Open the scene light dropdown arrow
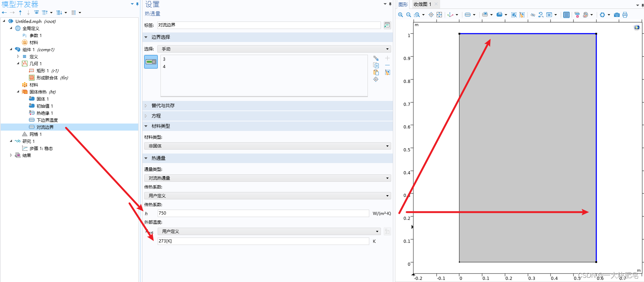Screen dimensions: 644x282 coord(609,15)
